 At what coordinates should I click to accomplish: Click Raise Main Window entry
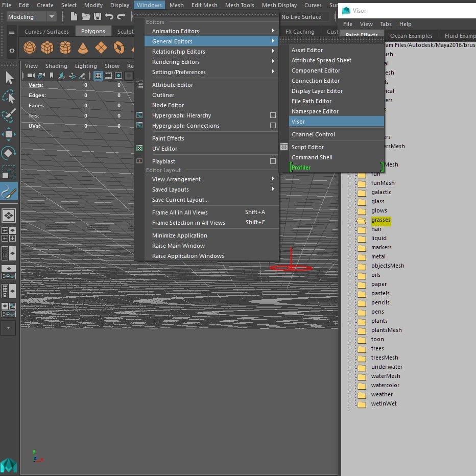[x=211, y=246]
